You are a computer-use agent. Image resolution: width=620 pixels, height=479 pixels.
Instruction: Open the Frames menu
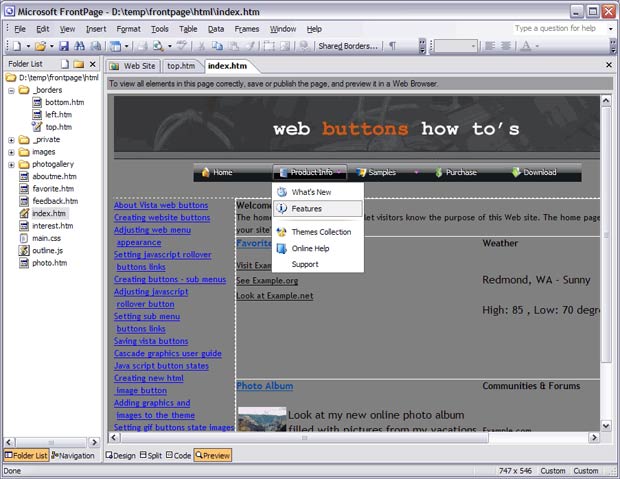pyautogui.click(x=246, y=29)
